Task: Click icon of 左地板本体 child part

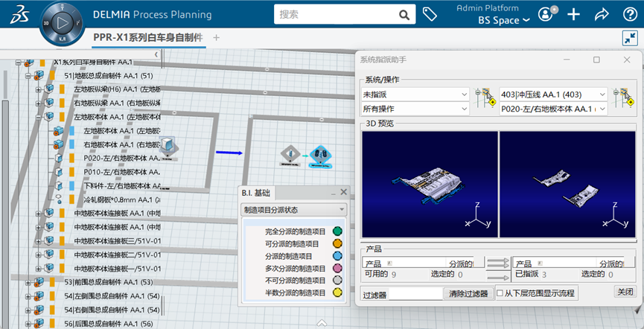Action: [58, 132]
